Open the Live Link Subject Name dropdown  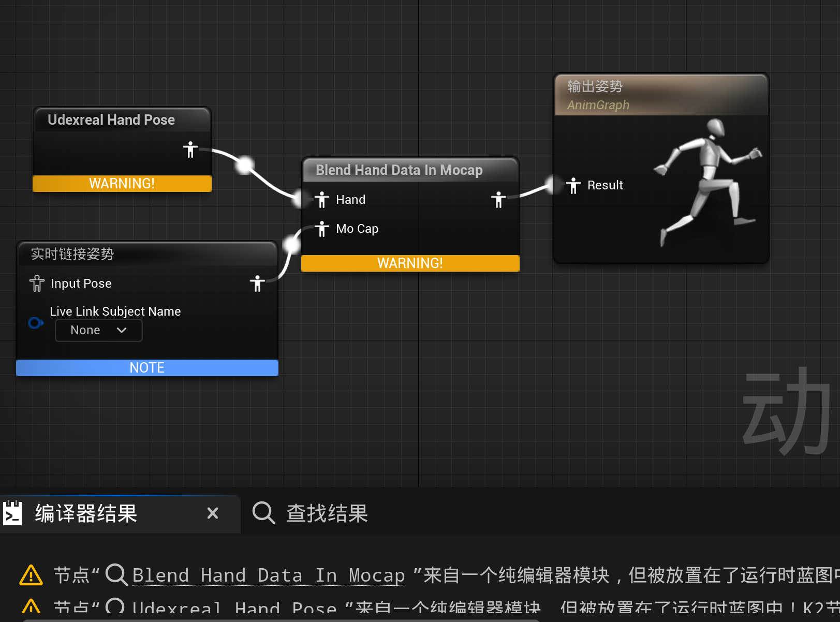(98, 331)
